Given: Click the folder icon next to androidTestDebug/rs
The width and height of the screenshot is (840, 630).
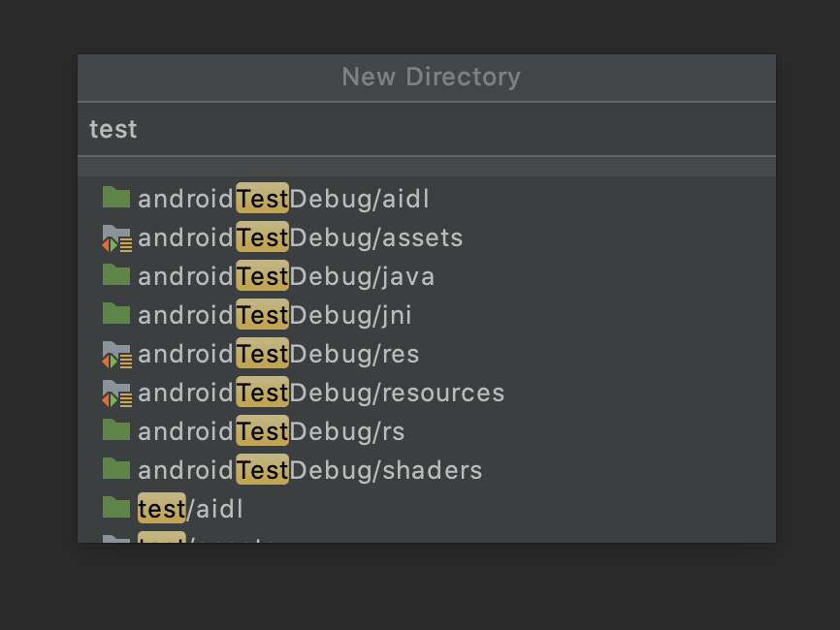Looking at the screenshot, I should click(115, 431).
